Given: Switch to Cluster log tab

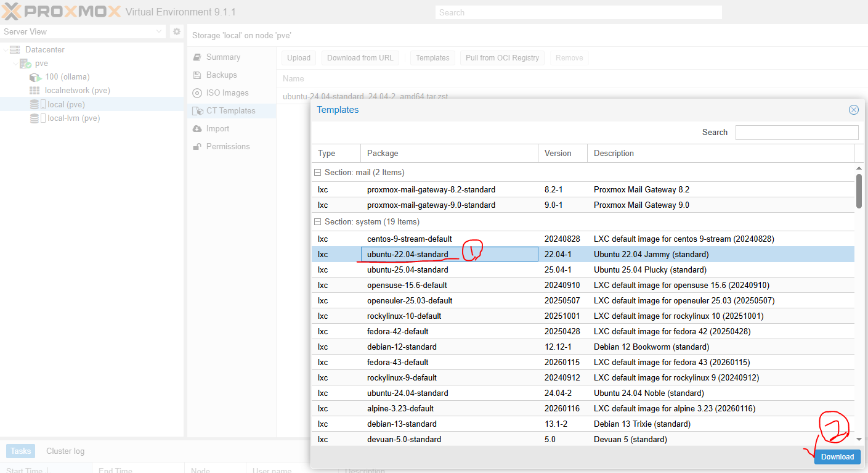Looking at the screenshot, I should coord(65,451).
